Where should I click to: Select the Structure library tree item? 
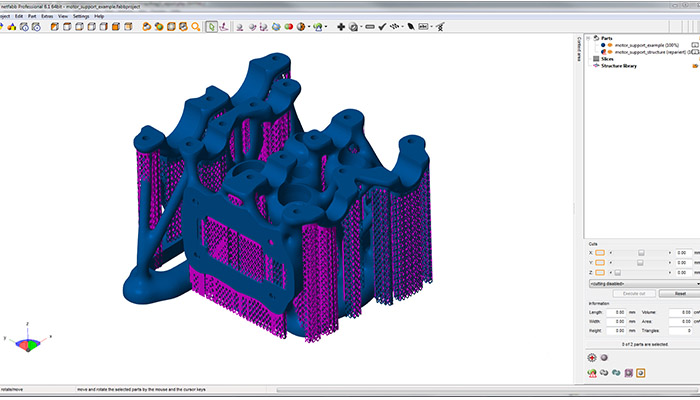(x=619, y=66)
